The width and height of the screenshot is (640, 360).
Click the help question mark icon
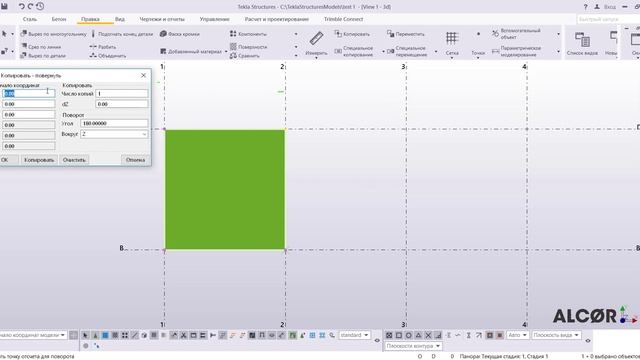585,7
